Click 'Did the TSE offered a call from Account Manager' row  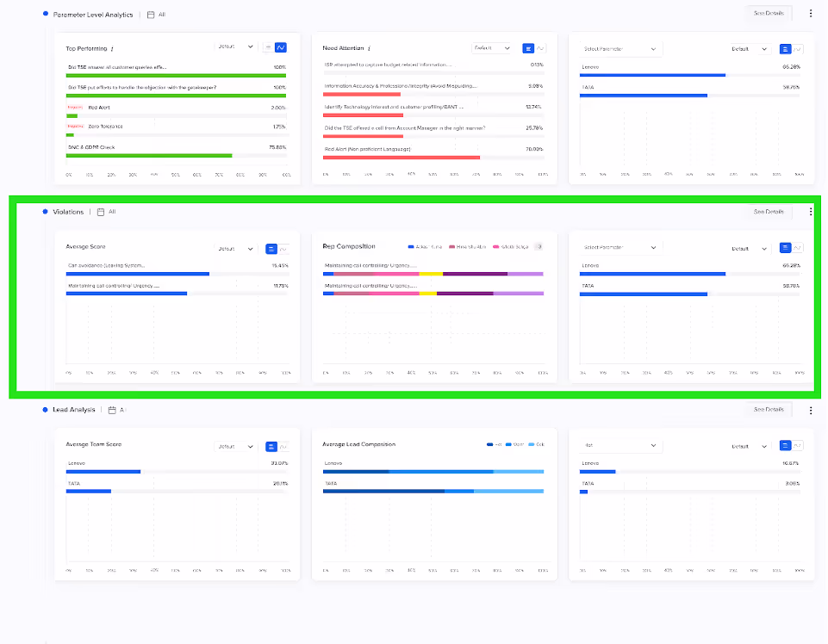click(433, 132)
